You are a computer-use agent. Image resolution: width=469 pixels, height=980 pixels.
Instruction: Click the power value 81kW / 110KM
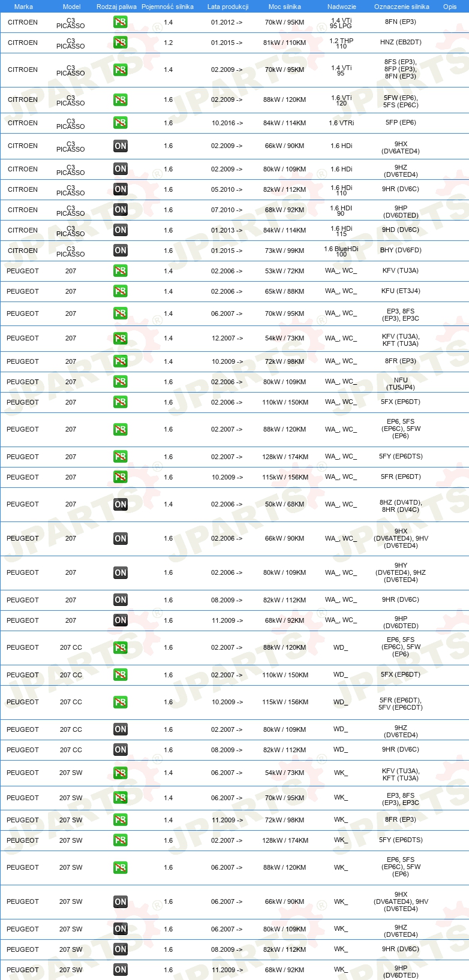pyautogui.click(x=284, y=43)
